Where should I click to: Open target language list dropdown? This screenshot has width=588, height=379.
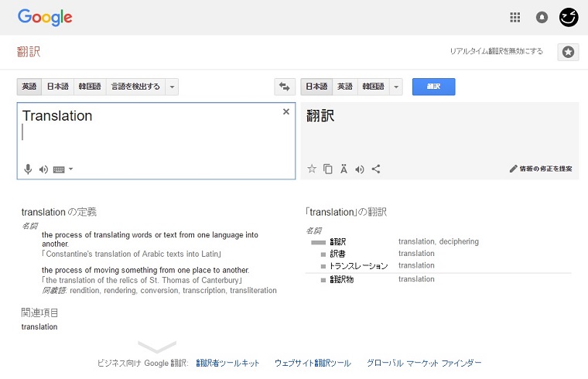pyautogui.click(x=396, y=87)
